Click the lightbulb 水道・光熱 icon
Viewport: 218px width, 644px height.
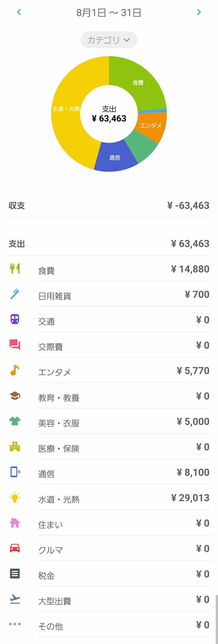pyautogui.click(x=15, y=497)
